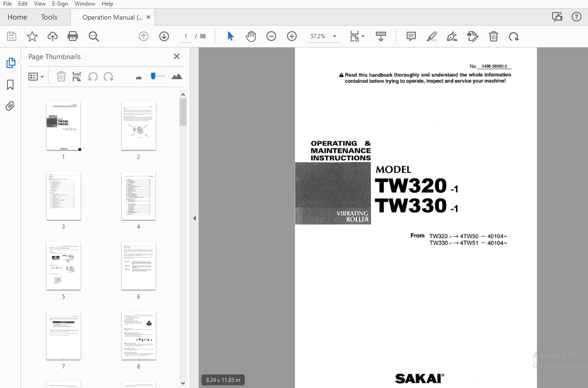Viewport: 588px width, 388px height.
Task: Click the Edit PDF stamp icon
Action: tap(473, 36)
